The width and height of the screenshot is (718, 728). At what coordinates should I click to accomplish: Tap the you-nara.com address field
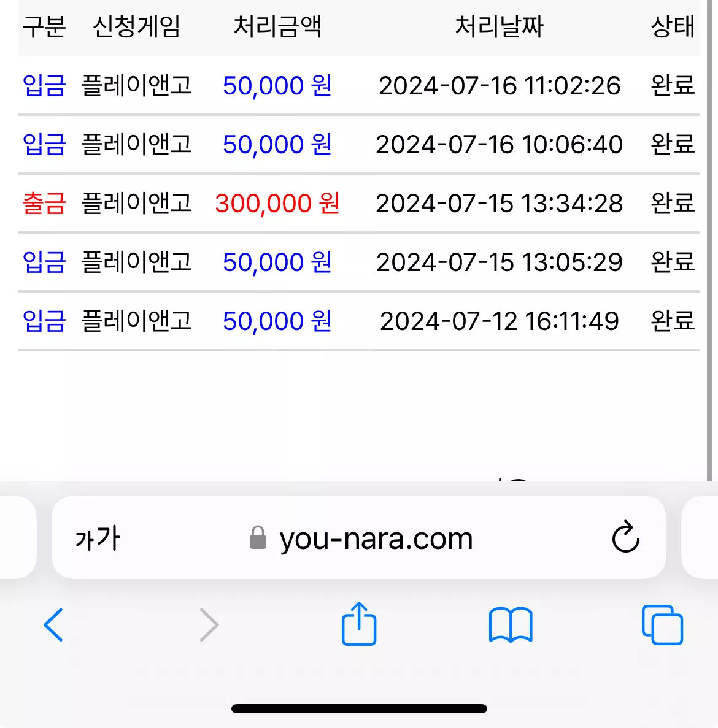tap(359, 537)
